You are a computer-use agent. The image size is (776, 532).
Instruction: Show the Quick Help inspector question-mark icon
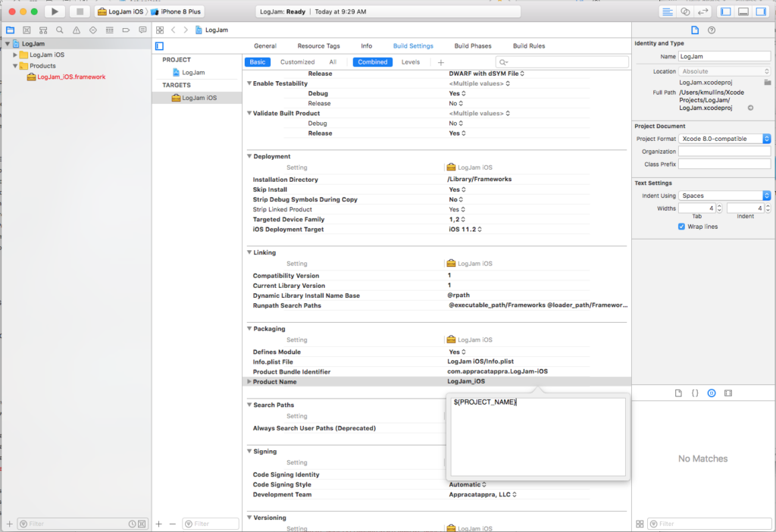[x=710, y=29]
